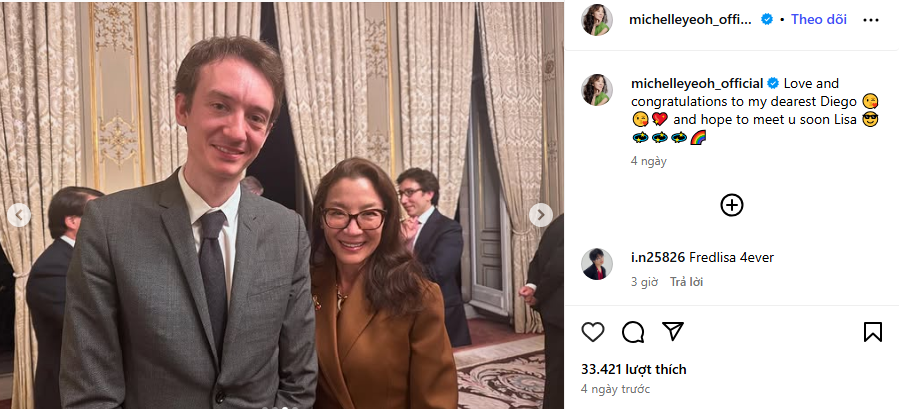Go to the previous photo in the carousel

19,215
